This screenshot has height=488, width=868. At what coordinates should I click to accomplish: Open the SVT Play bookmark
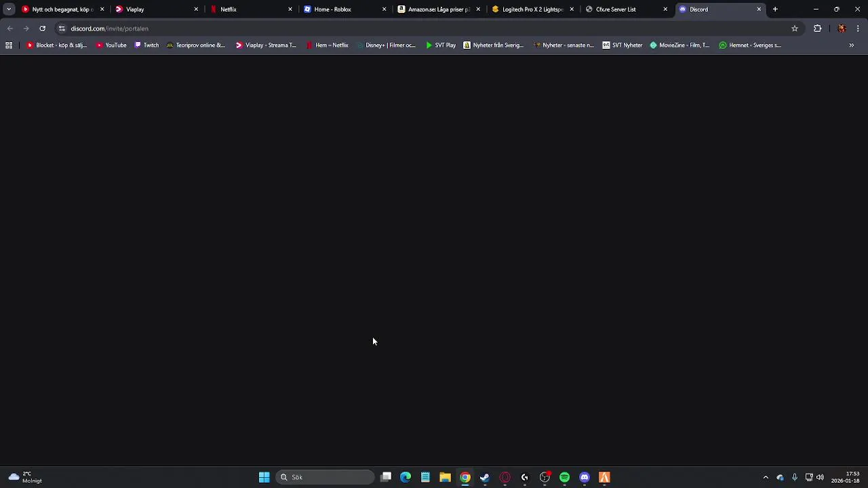(x=441, y=45)
